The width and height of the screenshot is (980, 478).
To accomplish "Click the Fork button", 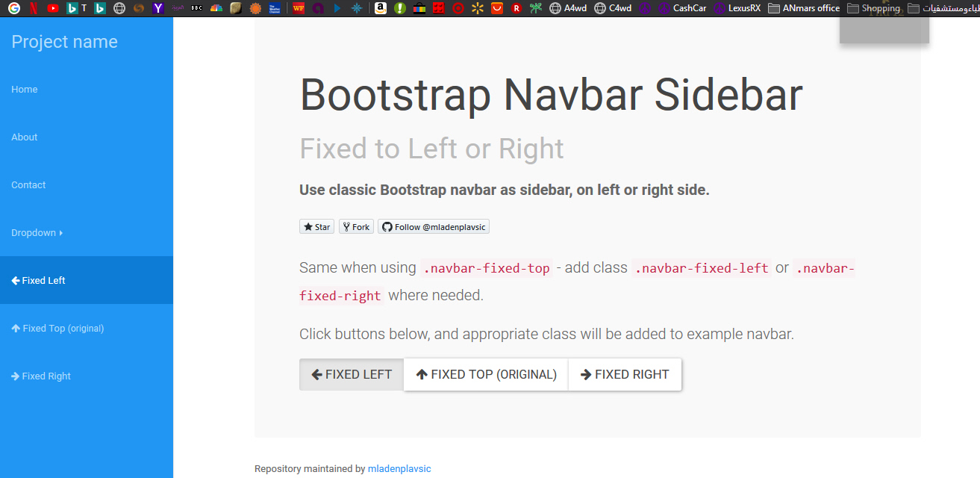I will 356,226.
